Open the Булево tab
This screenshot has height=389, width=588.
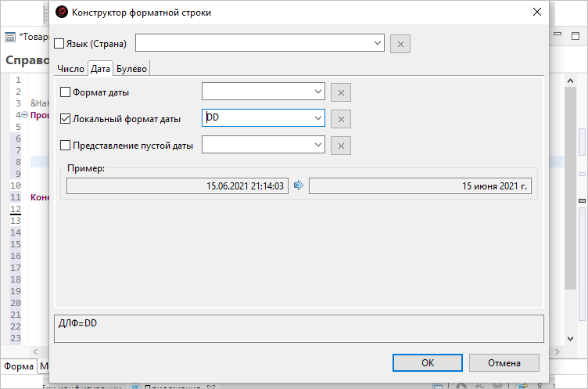click(131, 69)
